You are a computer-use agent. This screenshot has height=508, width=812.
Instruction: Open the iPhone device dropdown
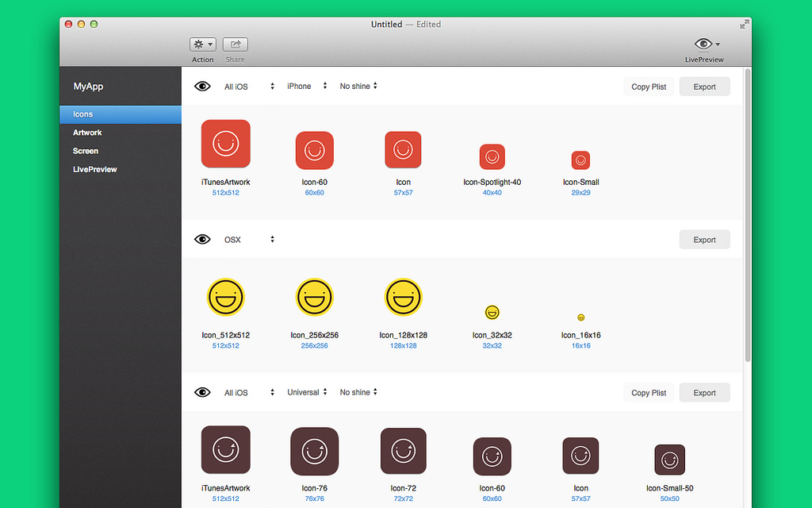point(307,87)
